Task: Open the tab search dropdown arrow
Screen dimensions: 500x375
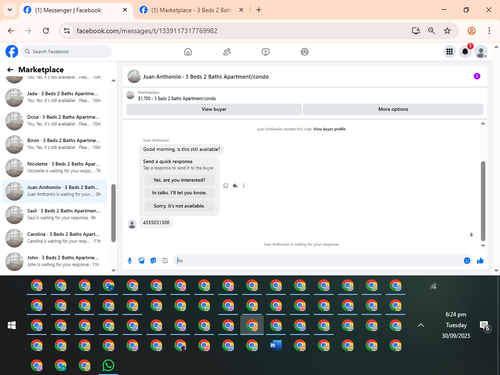Action: [x=10, y=10]
